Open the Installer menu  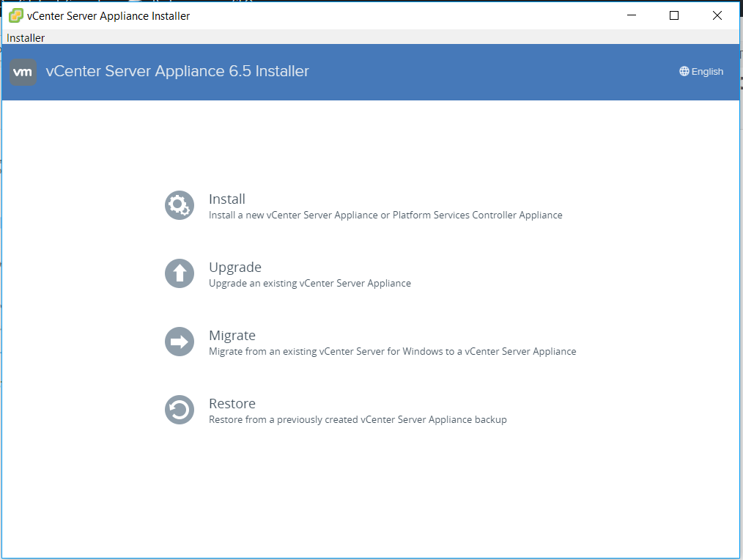[26, 38]
